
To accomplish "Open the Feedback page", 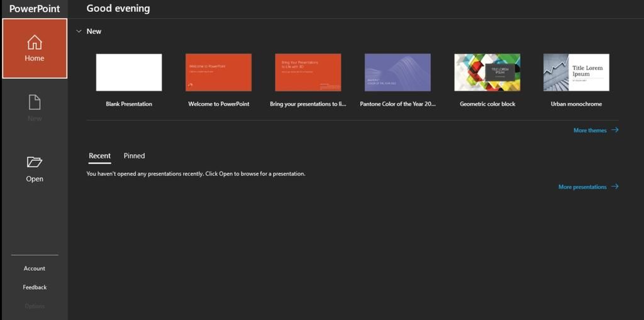I will [x=35, y=287].
